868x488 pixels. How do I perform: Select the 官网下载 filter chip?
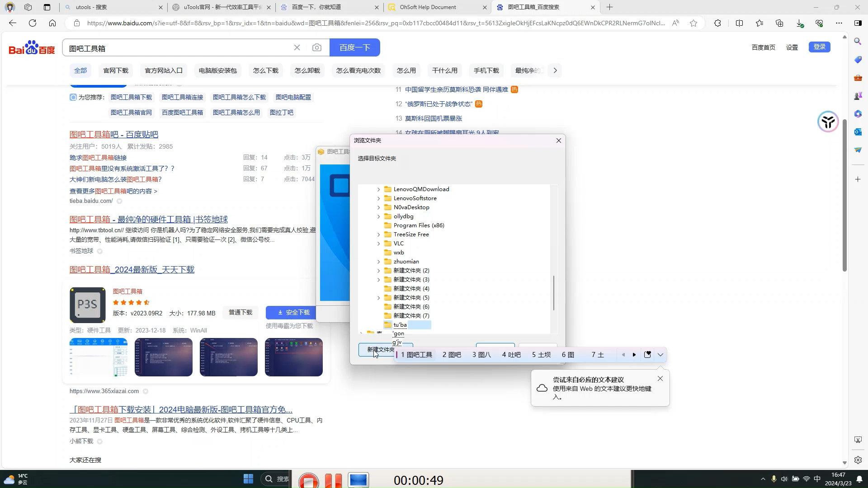pos(116,70)
